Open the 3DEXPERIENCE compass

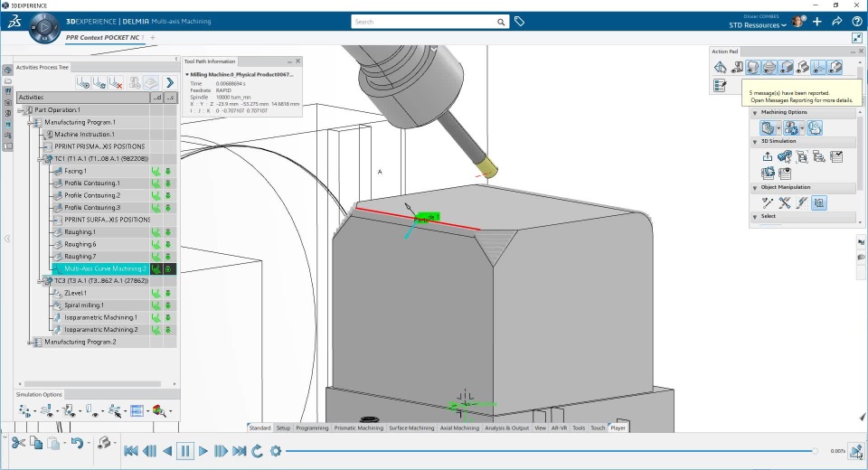43,26
